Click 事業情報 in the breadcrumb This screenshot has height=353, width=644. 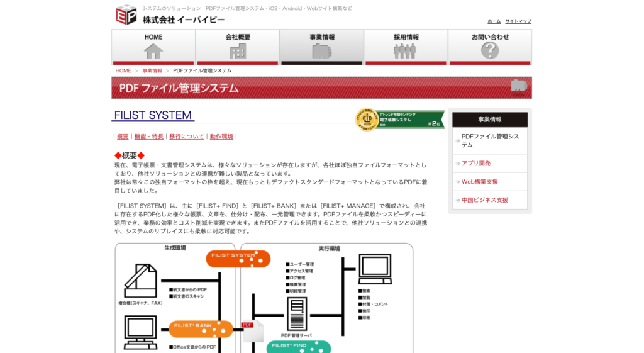coord(152,70)
